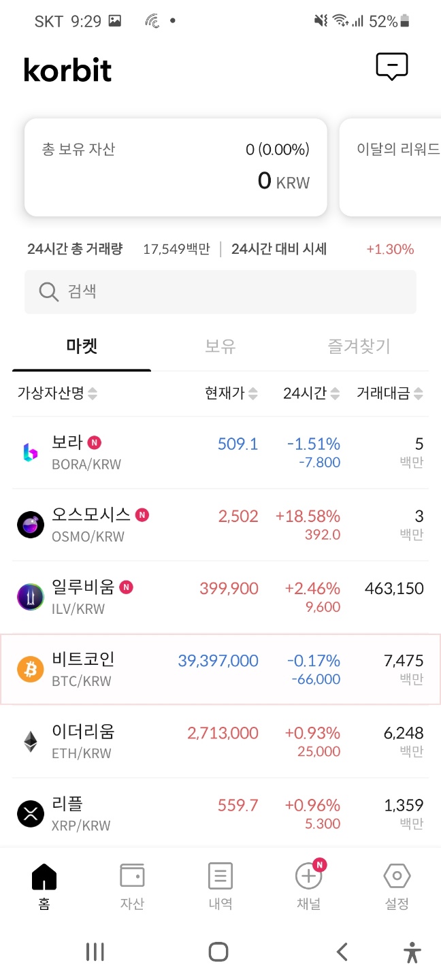Open the 오스모시스 OSMO/KRW market row
The width and height of the screenshot is (441, 980).
pyautogui.click(x=220, y=525)
